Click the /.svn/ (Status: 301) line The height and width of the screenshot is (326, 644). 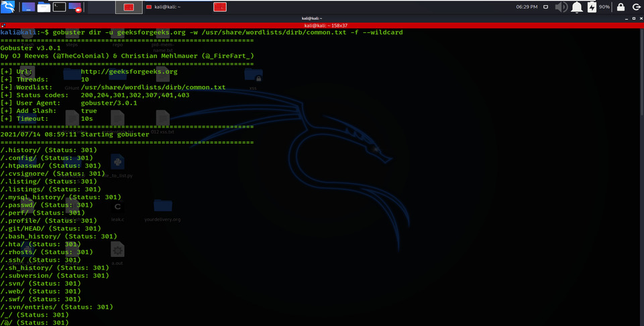tap(40, 283)
